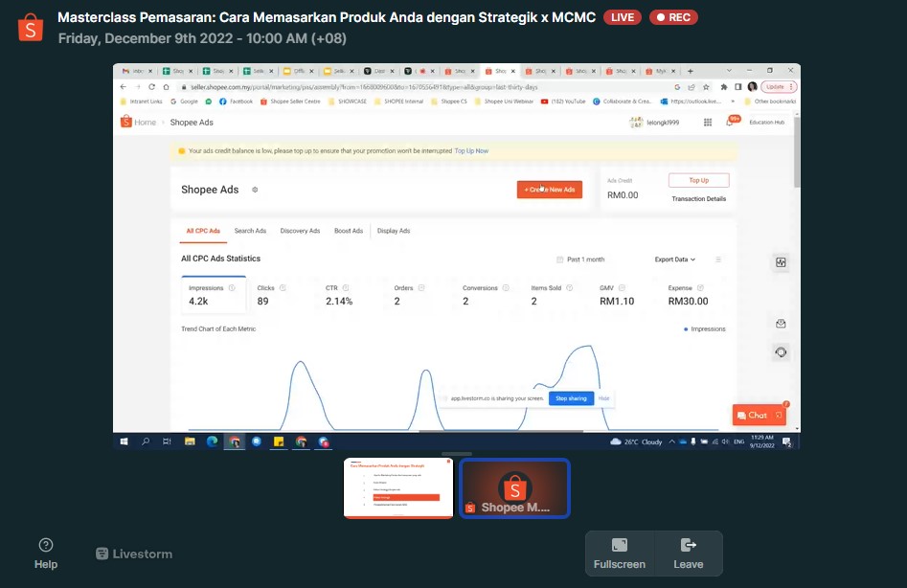Open the Other bookmarks folder
This screenshot has height=588, width=907.
point(770,102)
